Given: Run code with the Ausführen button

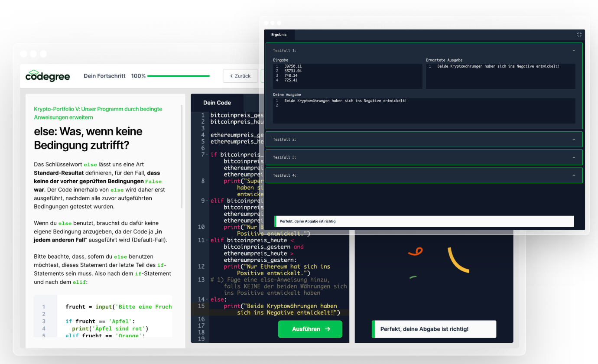Looking at the screenshot, I should click(310, 329).
